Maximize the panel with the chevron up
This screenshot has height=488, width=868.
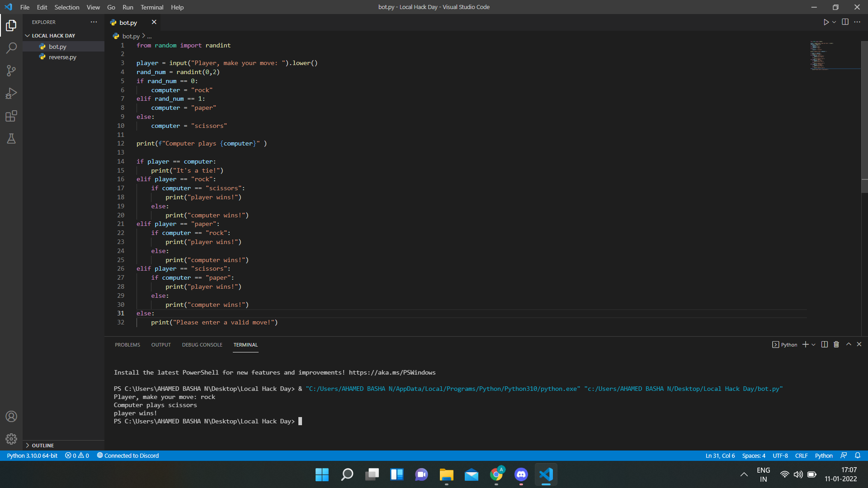849,344
